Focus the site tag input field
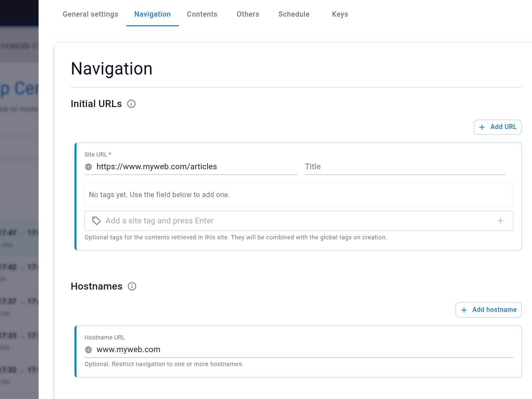 click(299, 221)
